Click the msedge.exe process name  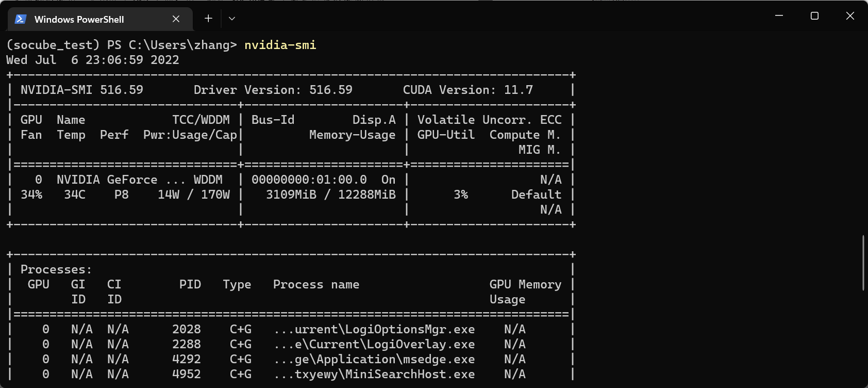click(374, 359)
